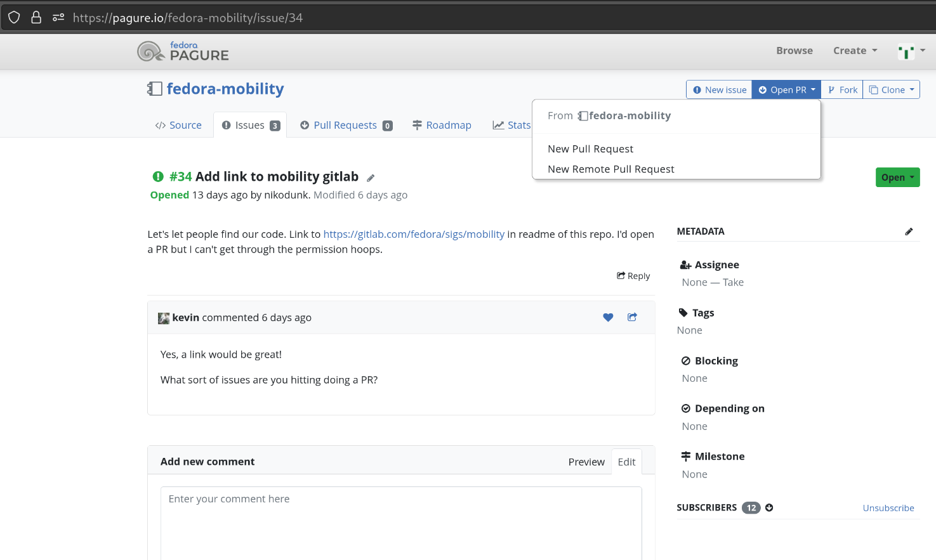Click Browse in the top navigation
The image size is (936, 560).
coord(794,51)
